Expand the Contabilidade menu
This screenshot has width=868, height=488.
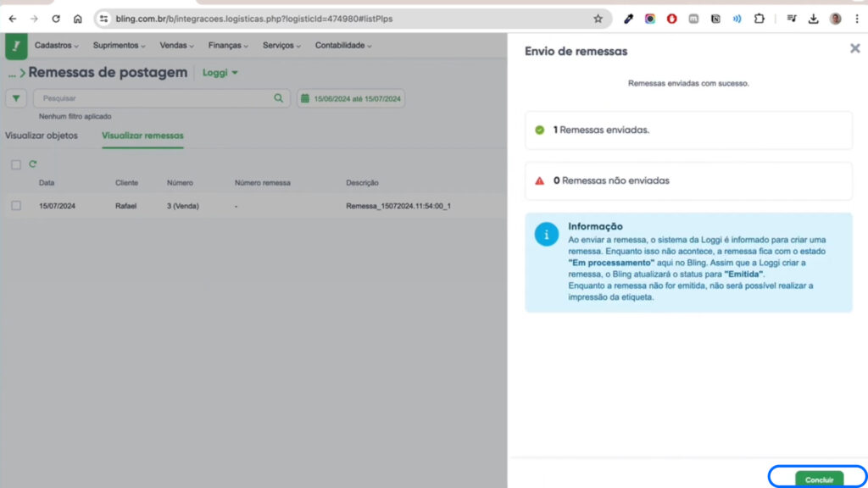click(x=343, y=46)
